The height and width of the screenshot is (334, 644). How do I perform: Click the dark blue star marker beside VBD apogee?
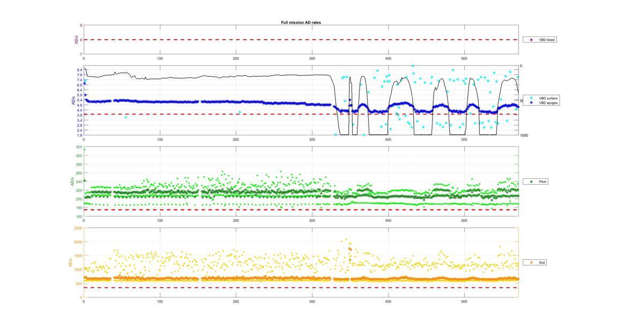point(531,103)
